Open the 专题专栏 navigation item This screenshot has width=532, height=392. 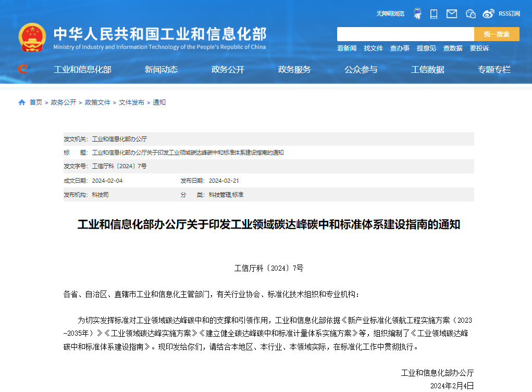coord(494,70)
